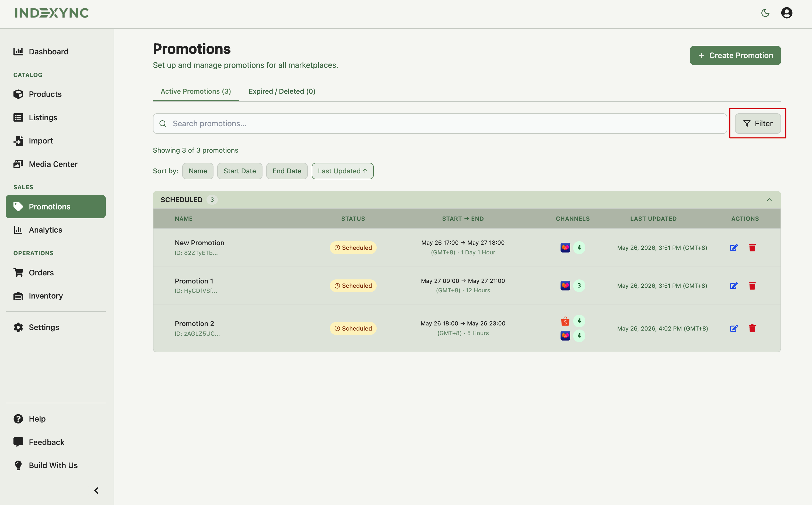This screenshot has width=812, height=505.
Task: Open Import page
Action: [56, 141]
